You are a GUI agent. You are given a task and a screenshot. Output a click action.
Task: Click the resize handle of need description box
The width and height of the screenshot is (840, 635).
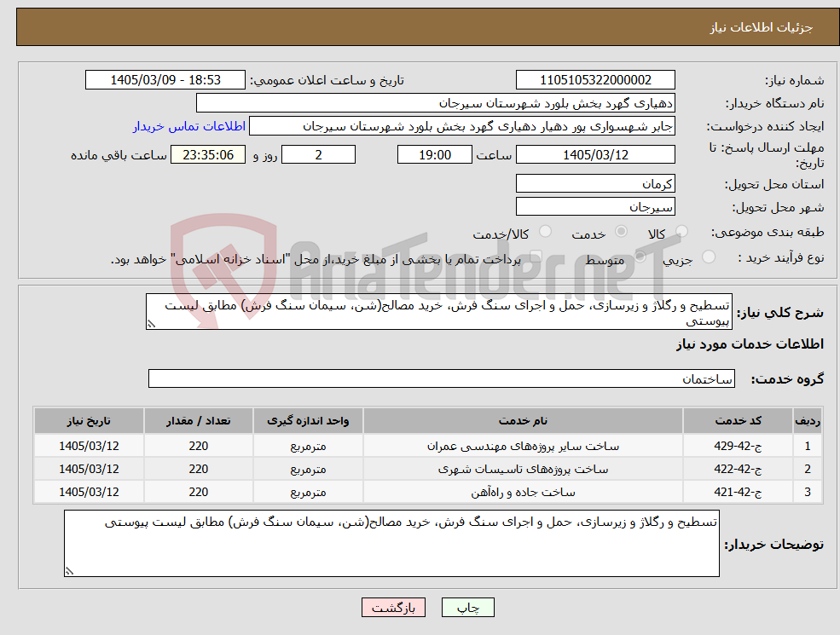click(151, 324)
